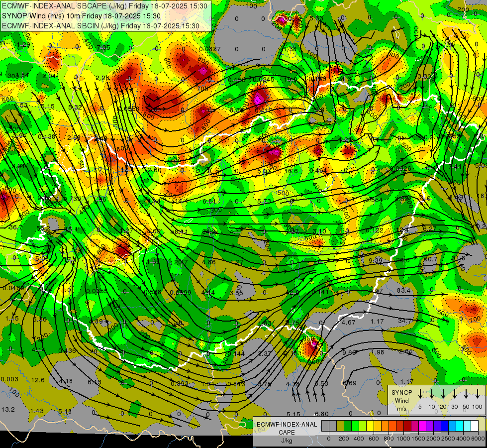Click the 'SYNOP Wind (m/s) 10m' title line

[81, 16]
